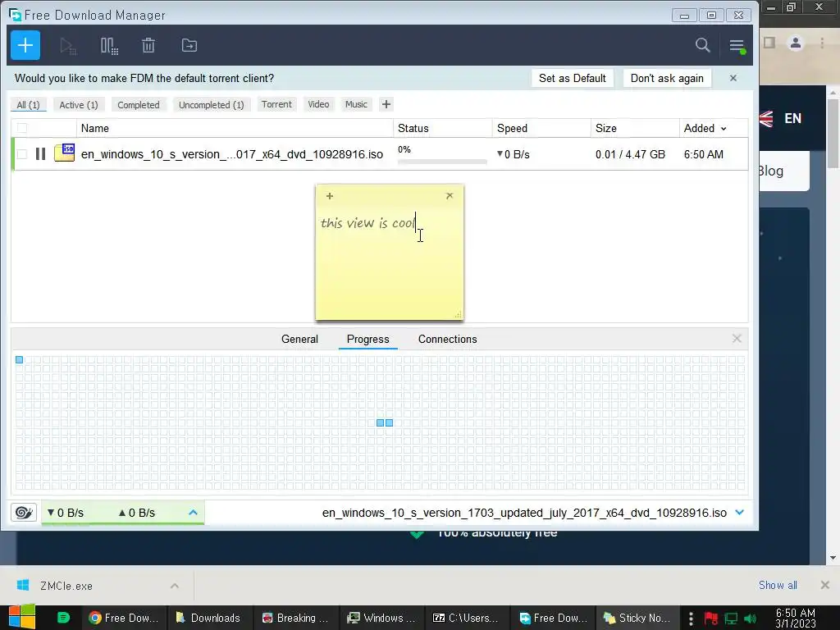840x630 pixels.
Task: Add a new filter tag with plus
Action: [x=386, y=104]
